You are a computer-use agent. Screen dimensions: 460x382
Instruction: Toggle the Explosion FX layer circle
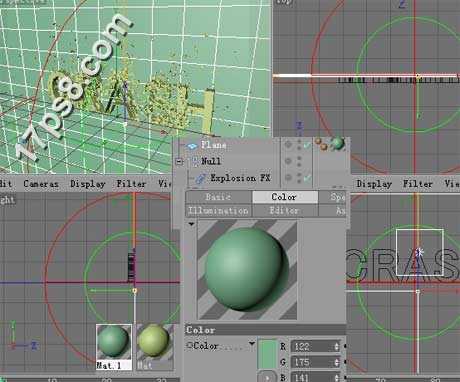(288, 177)
